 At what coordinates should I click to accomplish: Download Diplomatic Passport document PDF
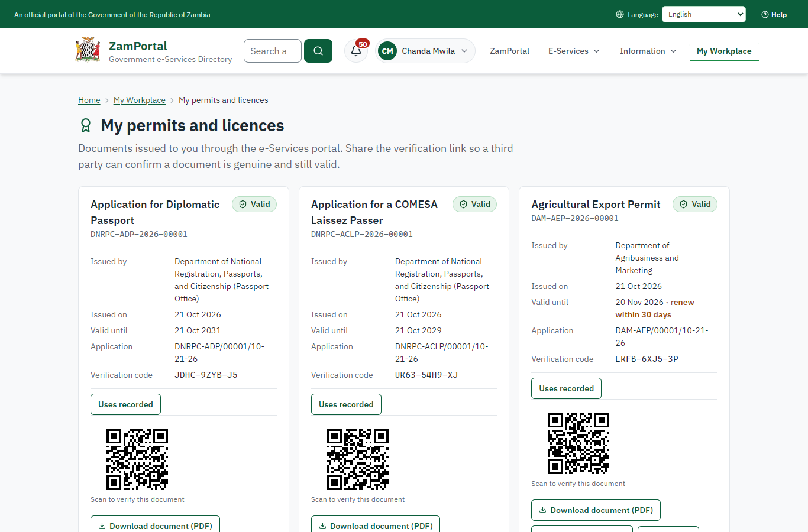coord(155,524)
